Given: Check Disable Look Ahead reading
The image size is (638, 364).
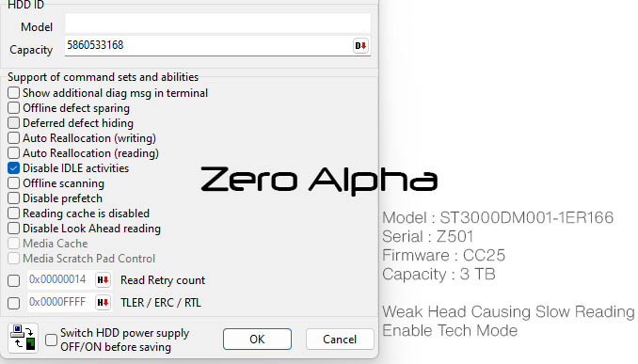Looking at the screenshot, I should click(13, 229).
